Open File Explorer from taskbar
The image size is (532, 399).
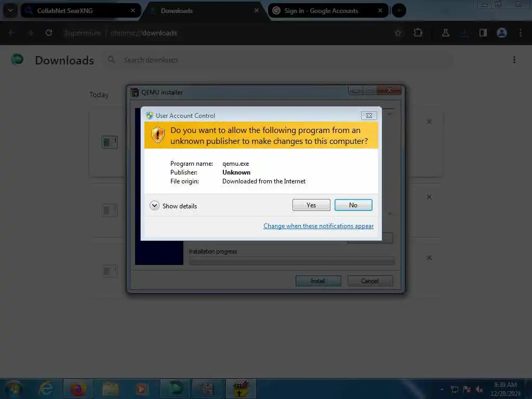(110, 389)
